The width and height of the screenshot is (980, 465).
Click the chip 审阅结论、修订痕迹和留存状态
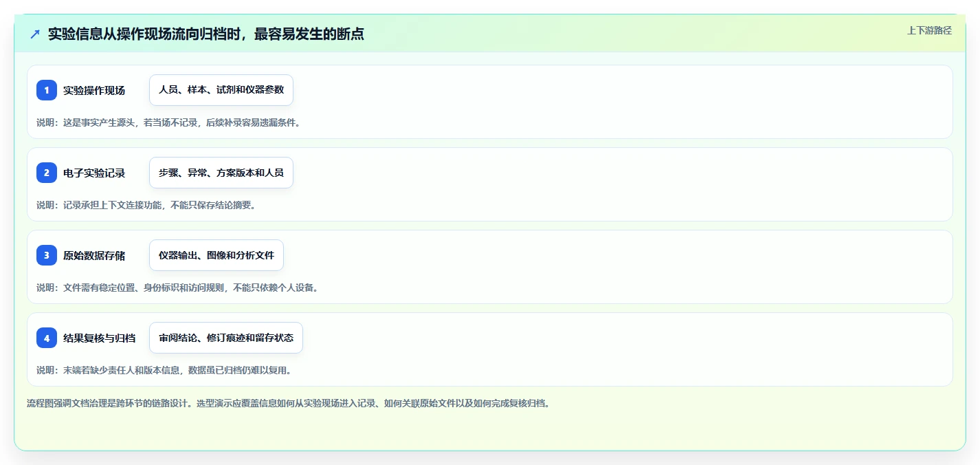pyautogui.click(x=226, y=338)
